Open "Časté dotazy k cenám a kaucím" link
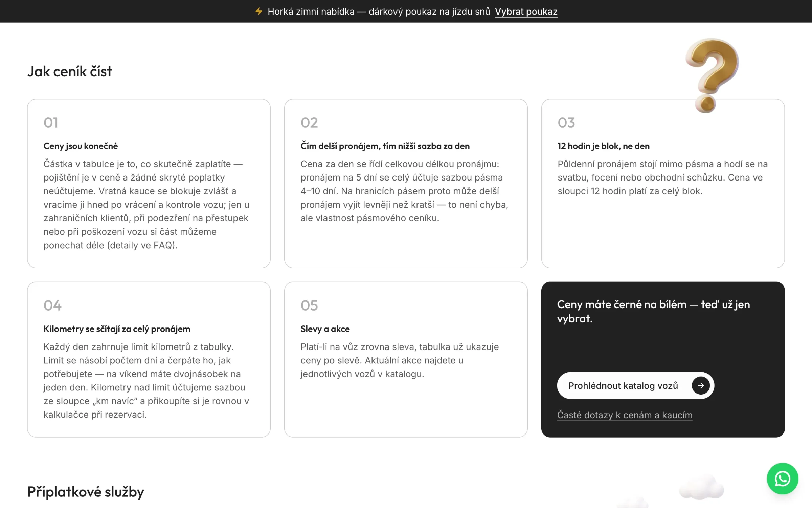This screenshot has height=508, width=812. point(625,415)
